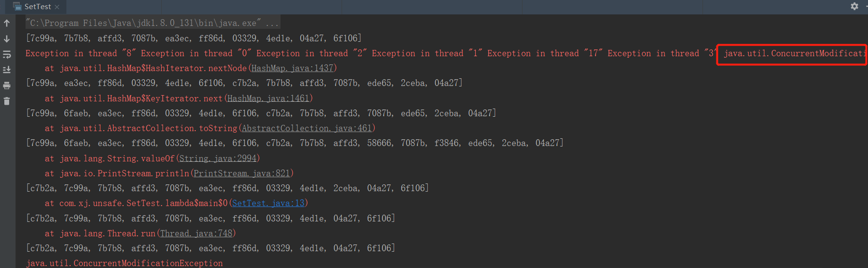
Task: Click the run configuration icon on SetTest tab
Action: point(17,7)
